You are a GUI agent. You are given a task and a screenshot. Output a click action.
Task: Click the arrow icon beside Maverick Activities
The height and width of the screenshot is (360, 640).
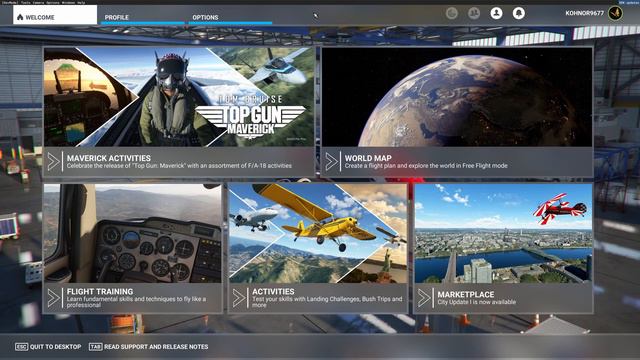(53, 162)
